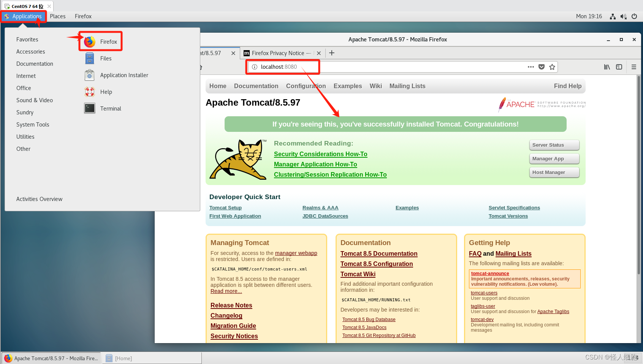Select the Documentation category in applications menu
This screenshot has height=364, width=643.
[35, 64]
